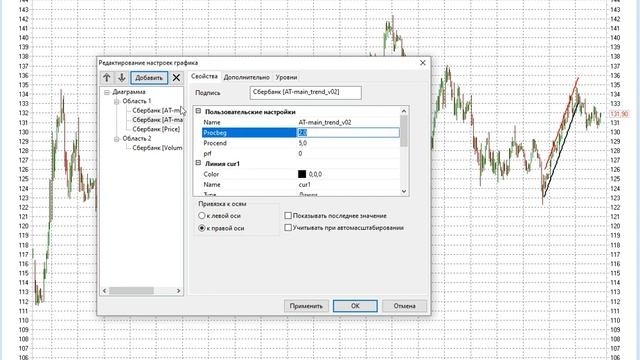Select the Область 2 tree label
640x360 pixels.
click(137, 138)
